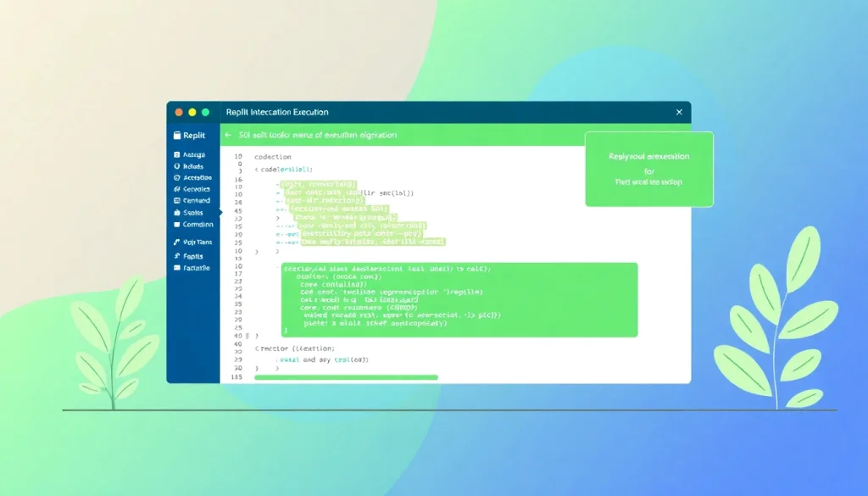
Task: Open the Centand entry in the sidebar
Action: click(x=197, y=200)
